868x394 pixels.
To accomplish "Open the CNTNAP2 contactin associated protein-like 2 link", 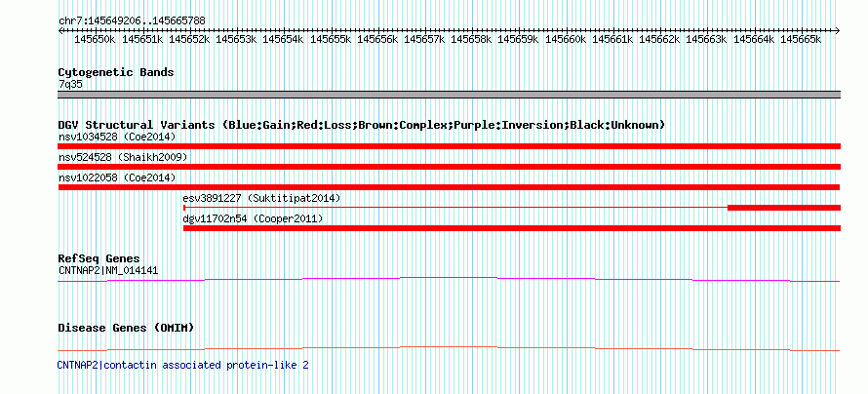I will point(182,365).
